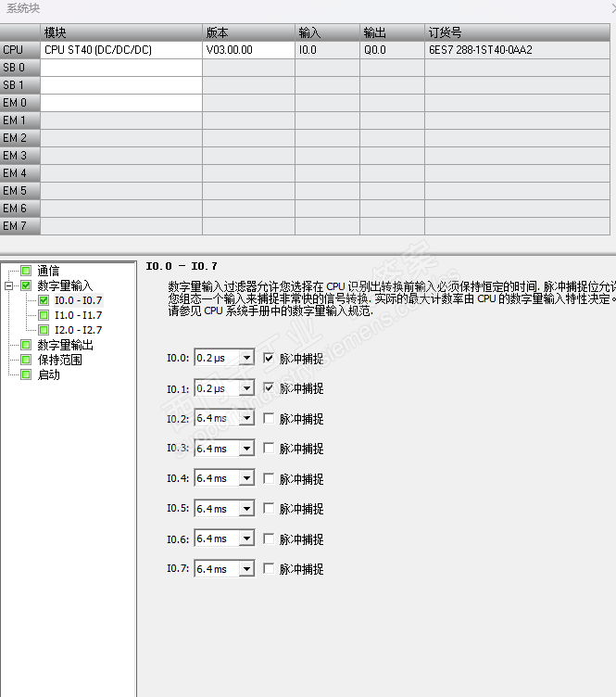Toggle pulse catch checkbox for I0.1

pyautogui.click(x=269, y=388)
